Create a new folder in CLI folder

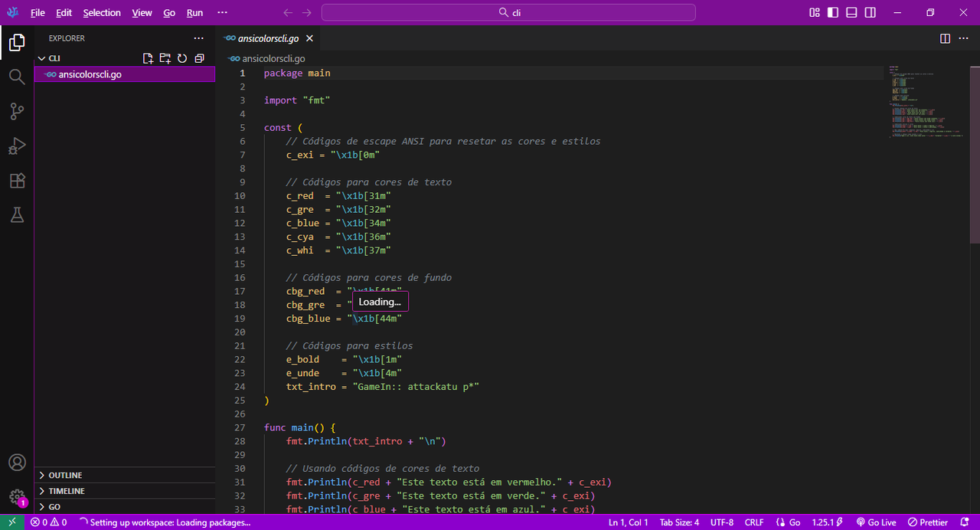click(165, 58)
